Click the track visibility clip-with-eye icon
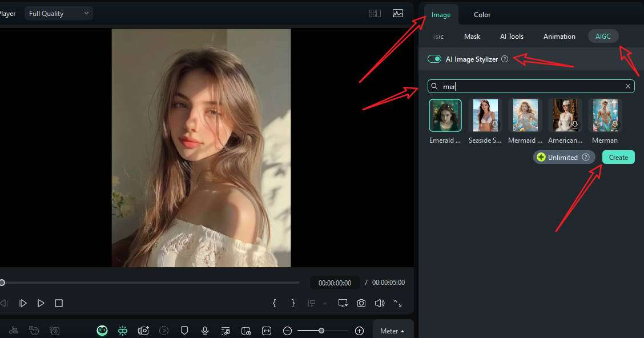The width and height of the screenshot is (644, 338). click(x=246, y=331)
